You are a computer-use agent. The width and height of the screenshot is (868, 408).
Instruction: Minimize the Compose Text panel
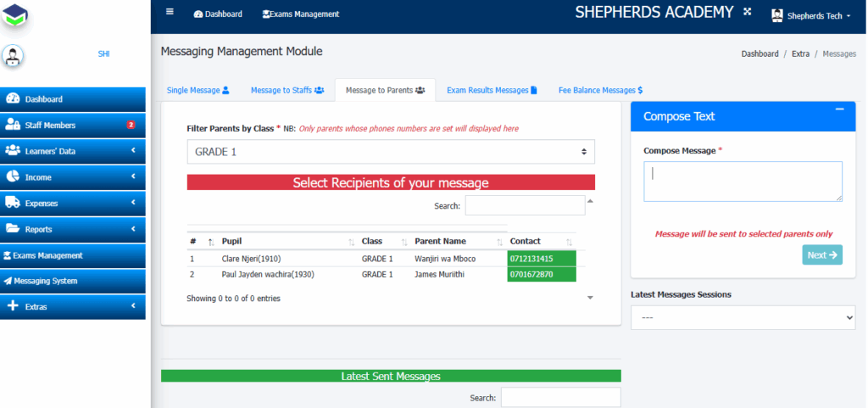click(x=840, y=109)
